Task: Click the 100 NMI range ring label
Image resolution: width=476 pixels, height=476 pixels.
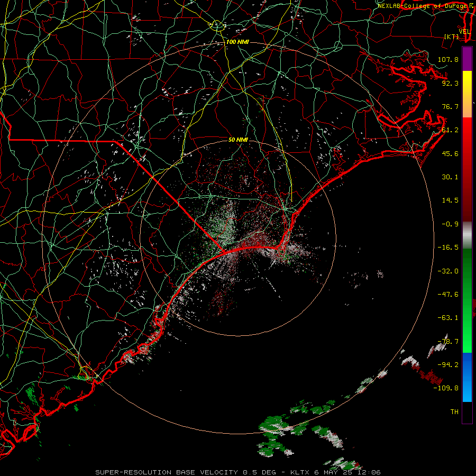Action: 237,42
